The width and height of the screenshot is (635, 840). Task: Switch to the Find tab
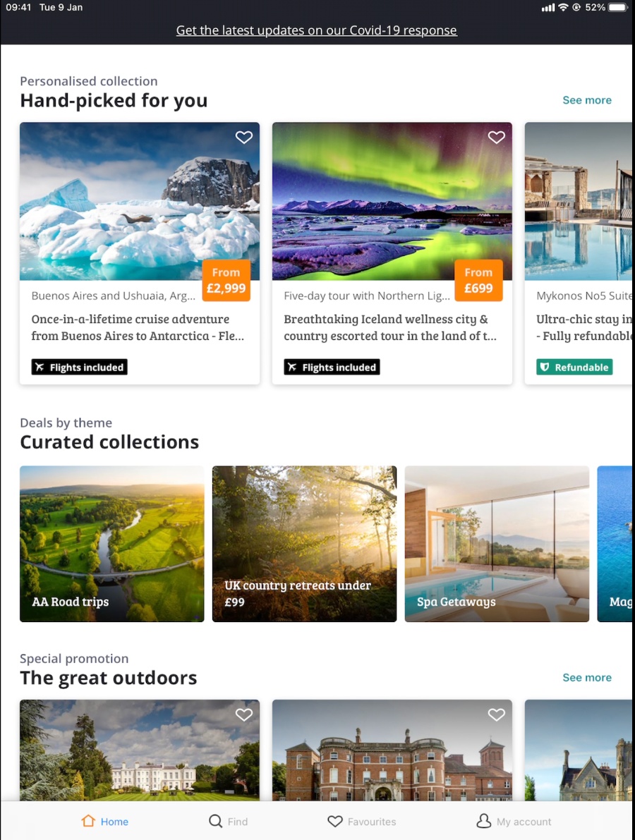pos(229,821)
